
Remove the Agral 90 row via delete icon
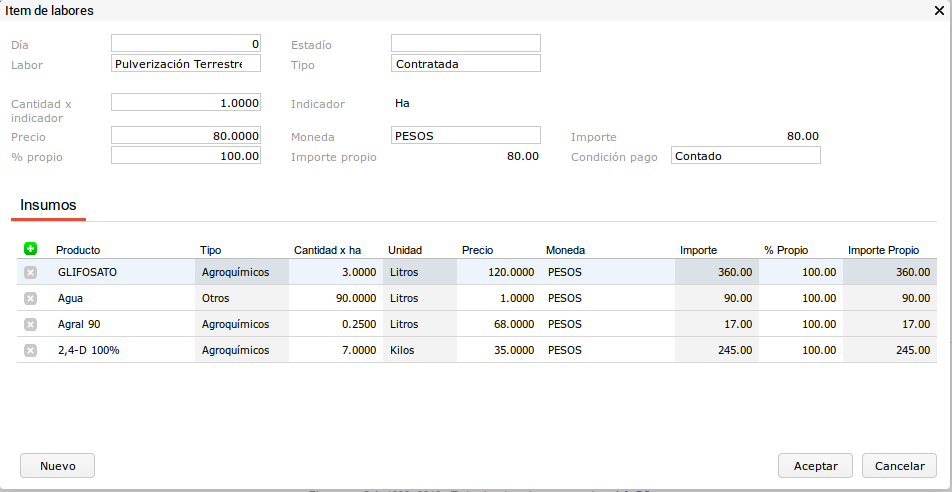30,324
